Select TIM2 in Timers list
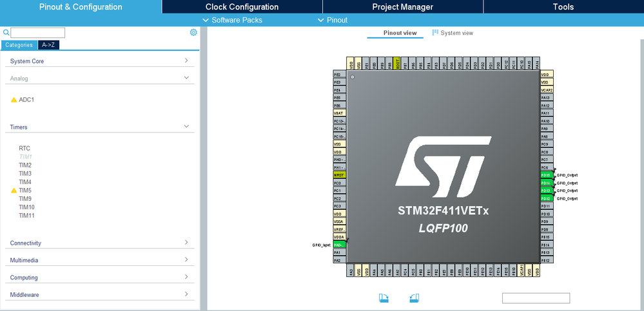The width and height of the screenshot is (644, 311). coord(25,165)
